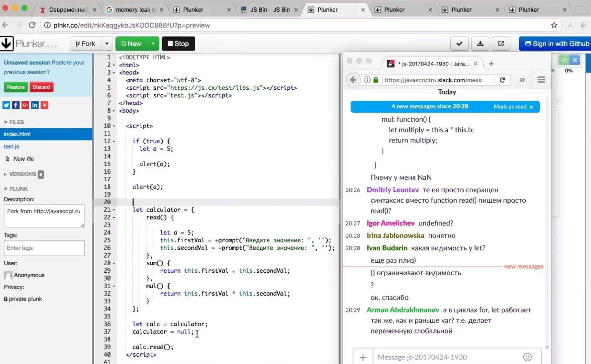The image size is (591, 364).
Task: Click the overflow chevrons in Slack browser
Action: (x=522, y=80)
